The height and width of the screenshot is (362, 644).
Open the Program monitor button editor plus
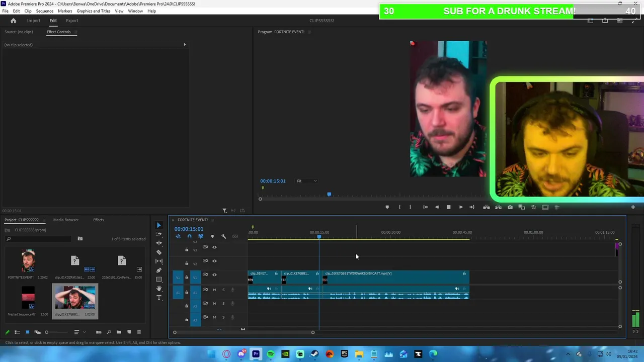point(633,207)
